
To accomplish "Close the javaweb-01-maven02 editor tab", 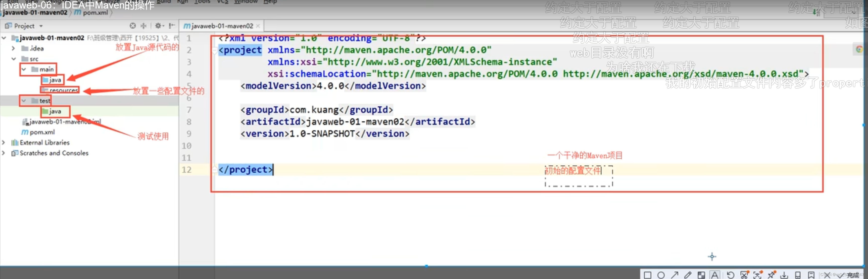I will point(258,26).
